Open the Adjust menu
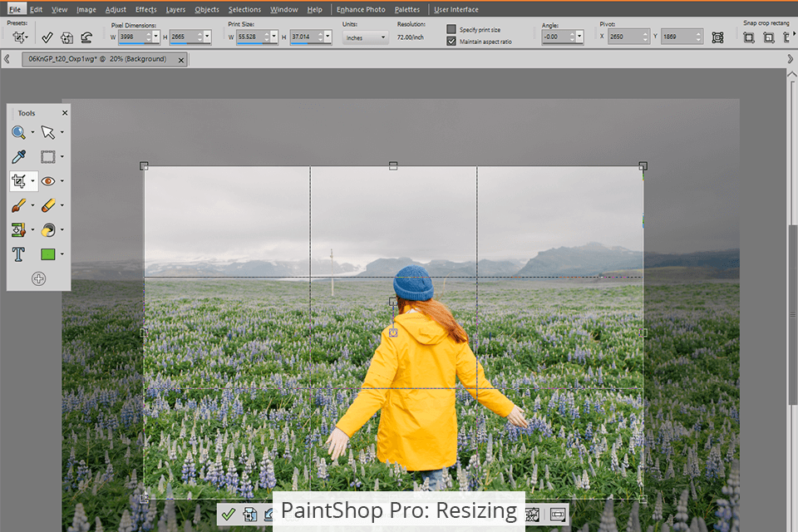 coord(116,9)
